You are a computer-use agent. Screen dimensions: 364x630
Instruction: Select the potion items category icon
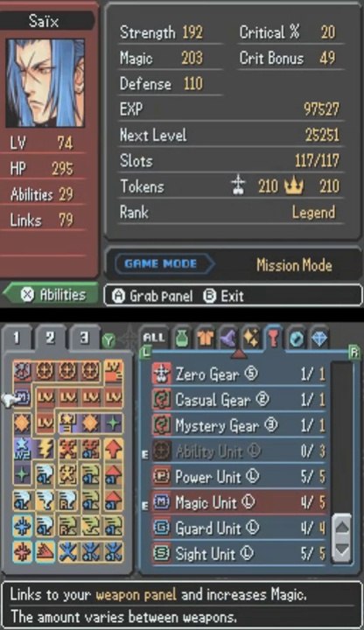tap(182, 339)
